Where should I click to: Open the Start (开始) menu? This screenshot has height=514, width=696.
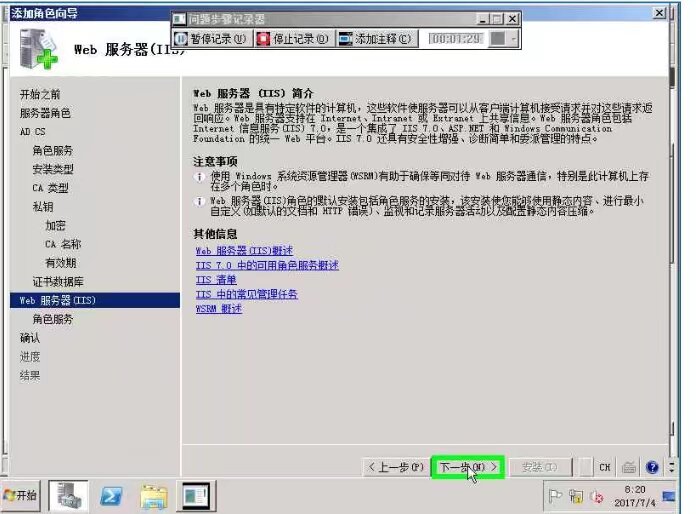20,495
